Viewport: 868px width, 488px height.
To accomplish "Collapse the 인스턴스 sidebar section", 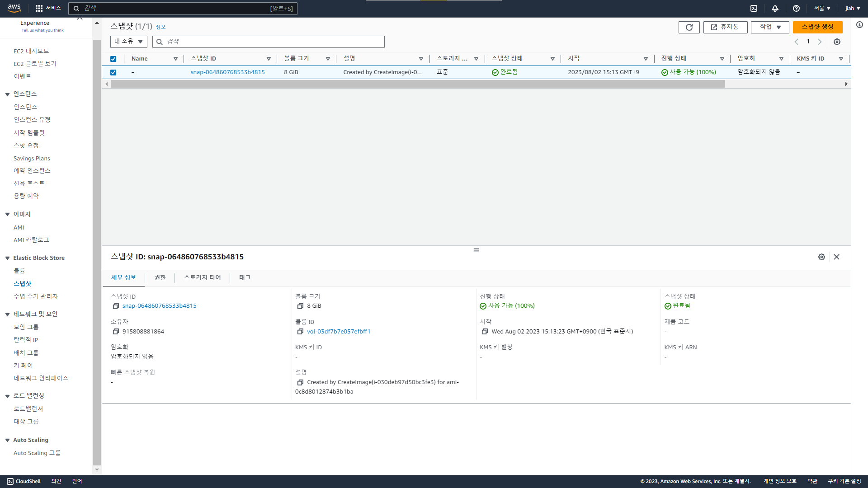I will click(x=7, y=94).
